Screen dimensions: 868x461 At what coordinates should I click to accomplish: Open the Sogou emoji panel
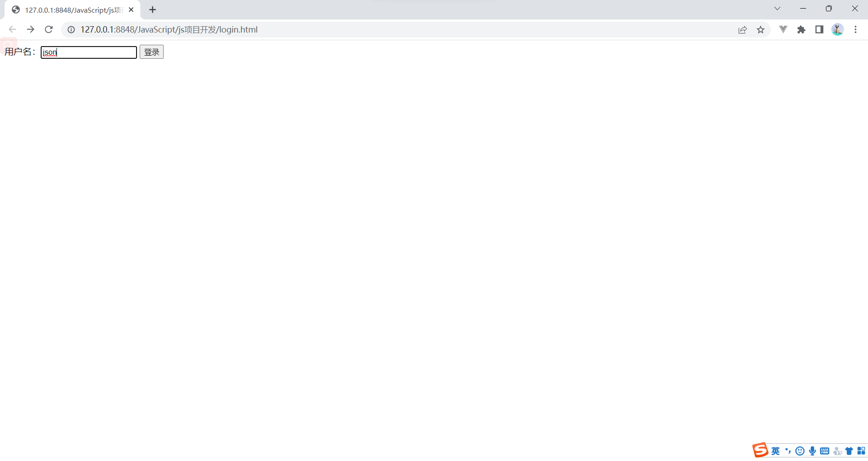coord(800,451)
